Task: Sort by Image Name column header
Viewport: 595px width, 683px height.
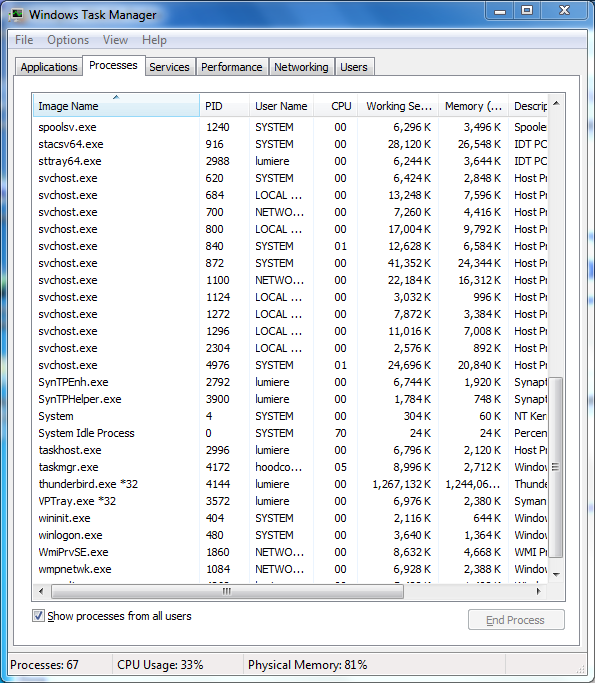Action: (x=116, y=105)
